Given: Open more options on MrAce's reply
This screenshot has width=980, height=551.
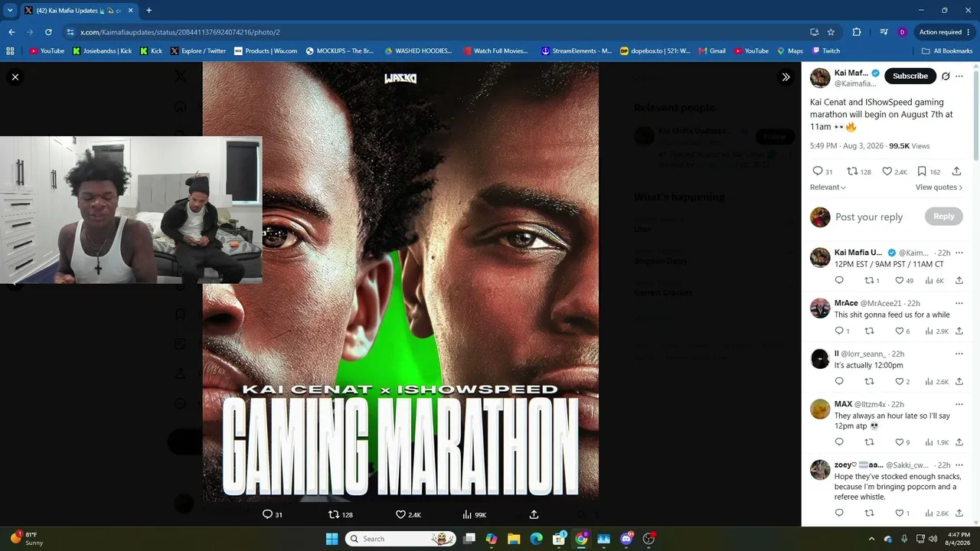Looking at the screenshot, I should pos(959,303).
